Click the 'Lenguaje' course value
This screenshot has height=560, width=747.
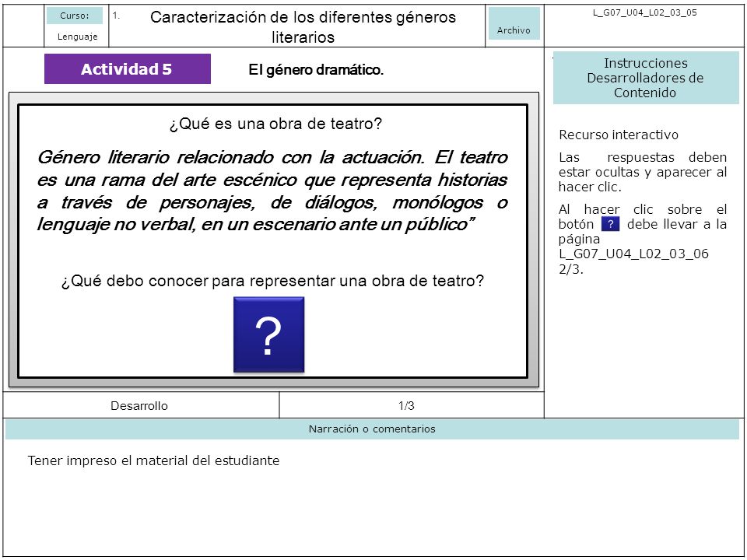click(77, 37)
